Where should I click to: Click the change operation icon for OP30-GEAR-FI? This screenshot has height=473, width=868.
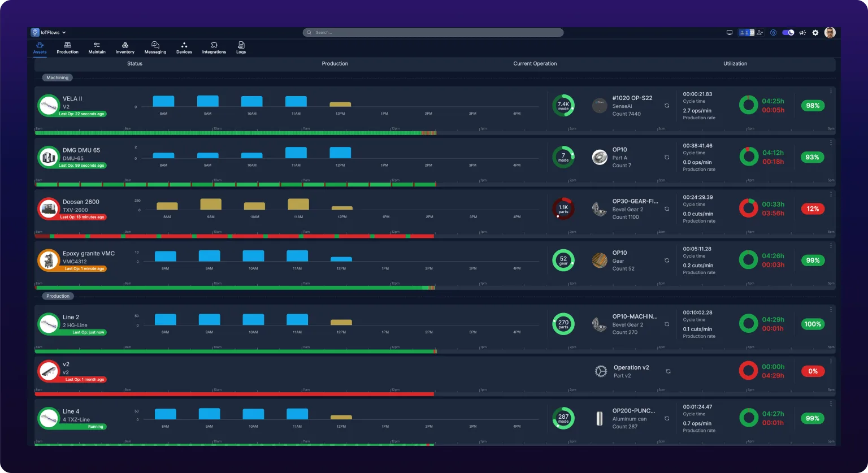667,209
